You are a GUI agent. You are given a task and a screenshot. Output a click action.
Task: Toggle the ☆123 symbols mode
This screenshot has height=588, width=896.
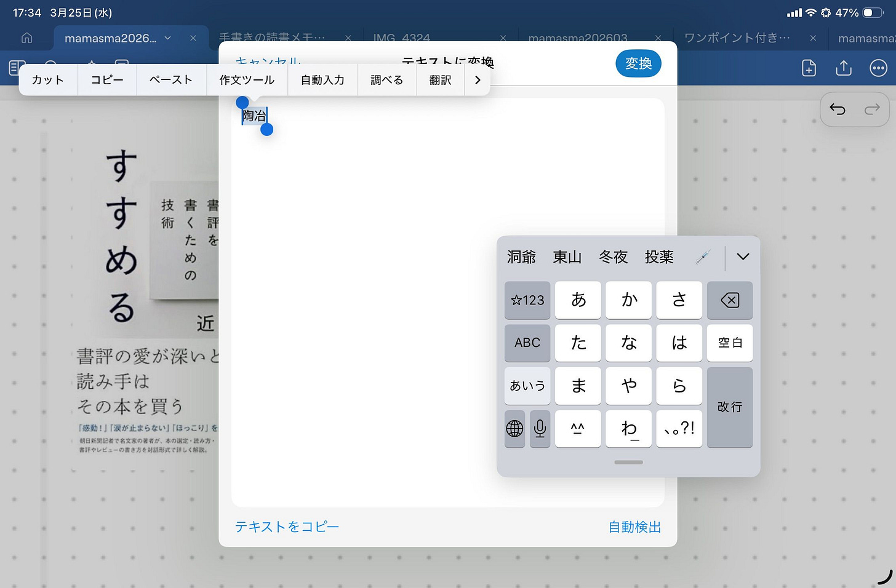pyautogui.click(x=527, y=300)
